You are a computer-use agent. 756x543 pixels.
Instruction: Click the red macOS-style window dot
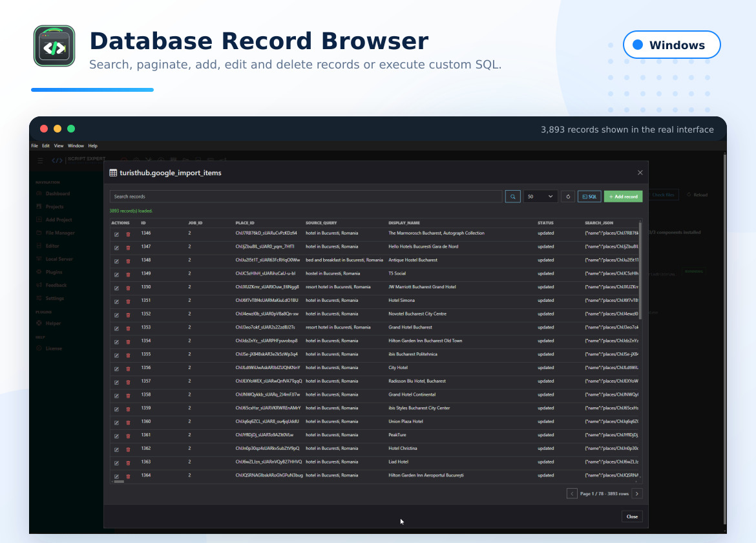point(44,129)
